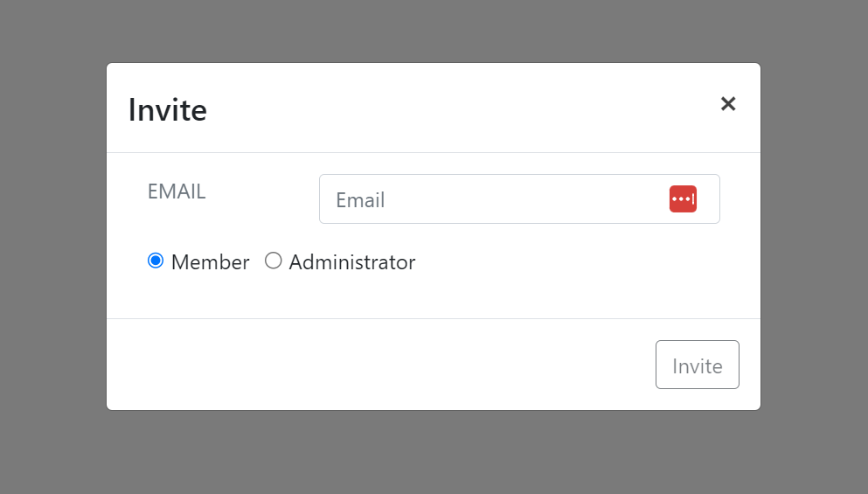
Task: Click the empty Administrator radio circle
Action: [273, 261]
